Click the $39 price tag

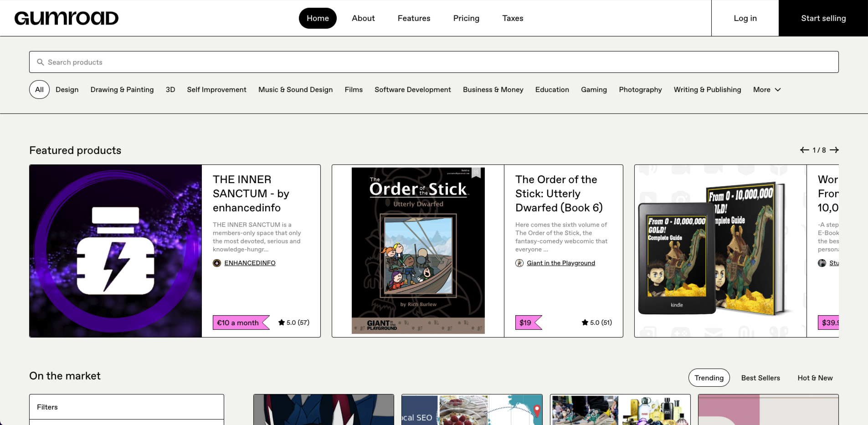[828, 323]
